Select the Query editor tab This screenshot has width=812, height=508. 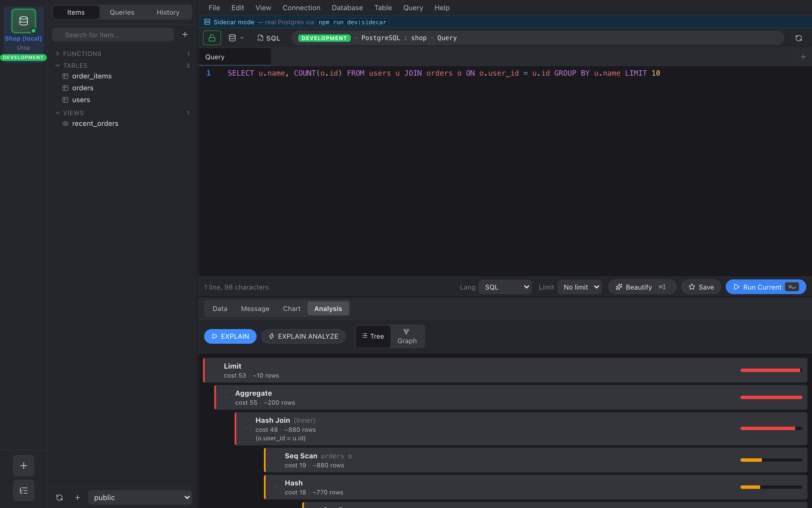coord(235,57)
